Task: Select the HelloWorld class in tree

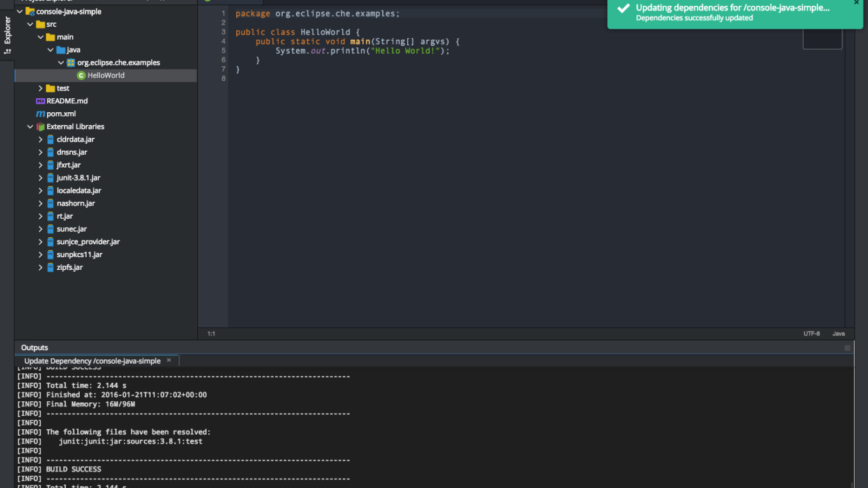Action: point(105,75)
